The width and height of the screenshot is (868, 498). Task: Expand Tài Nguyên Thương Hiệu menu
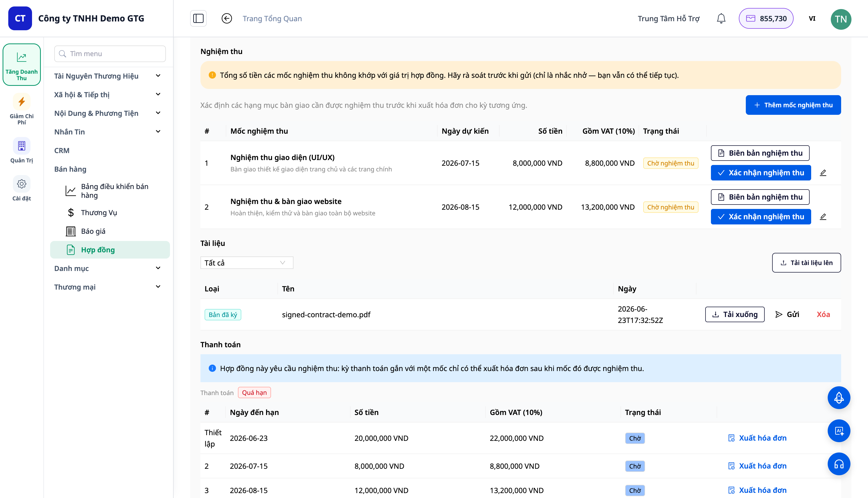pos(108,76)
